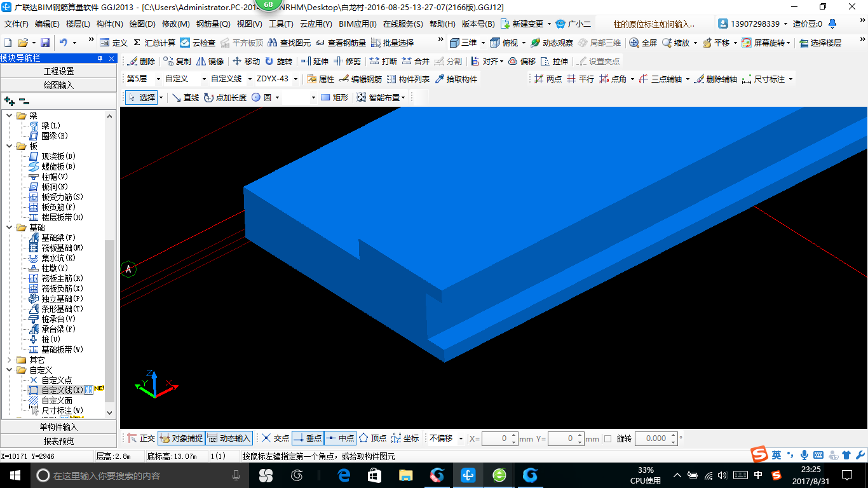
Task: Select the 镜像 (mirror) tool
Action: tap(210, 62)
